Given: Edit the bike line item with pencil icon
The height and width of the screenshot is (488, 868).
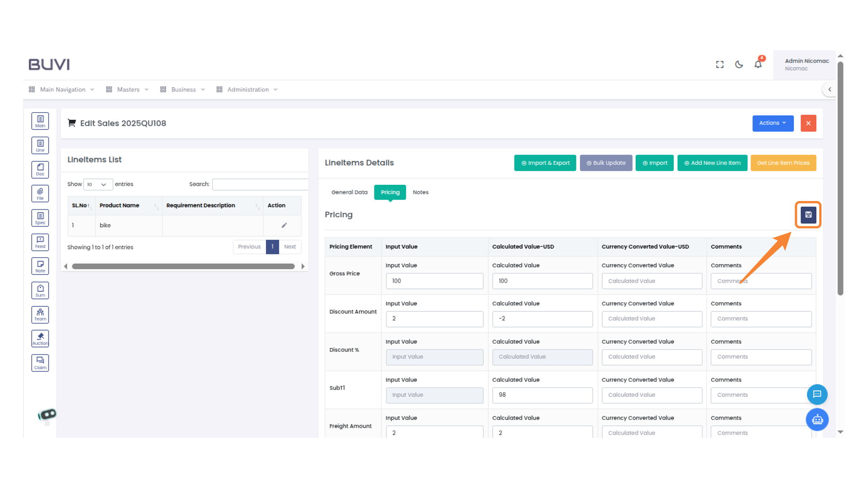Looking at the screenshot, I should pos(284,225).
